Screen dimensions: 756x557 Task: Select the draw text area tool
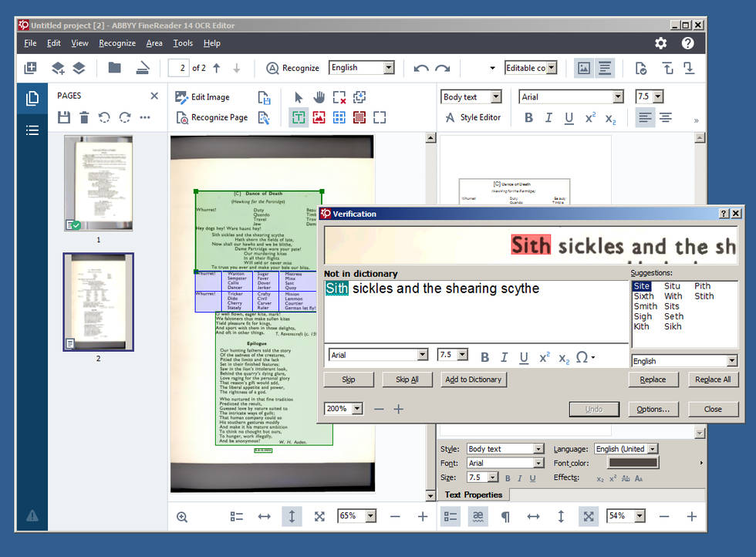(x=298, y=117)
